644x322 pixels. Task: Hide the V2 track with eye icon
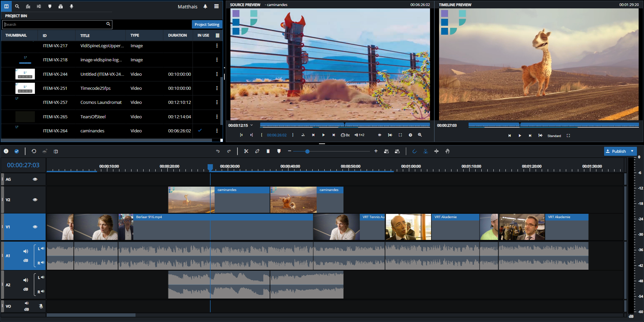[x=35, y=200]
